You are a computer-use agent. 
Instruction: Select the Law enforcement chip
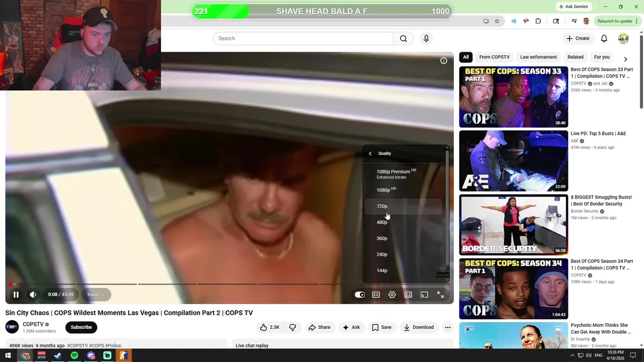pyautogui.click(x=538, y=57)
